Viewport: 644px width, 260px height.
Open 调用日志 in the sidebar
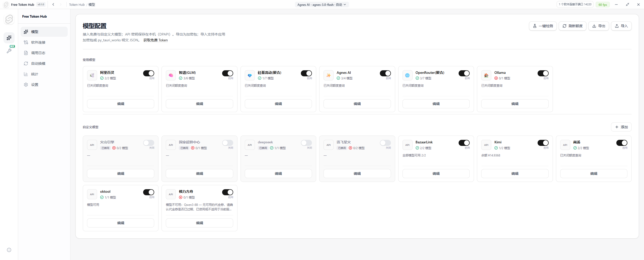tap(44, 53)
